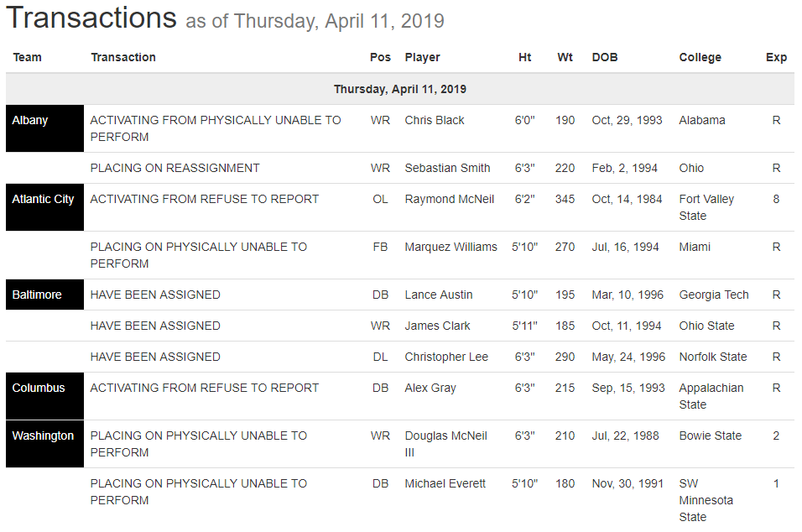Click player name Sebastian Smith
Viewport: 802px width, 532px height.
click(x=447, y=168)
